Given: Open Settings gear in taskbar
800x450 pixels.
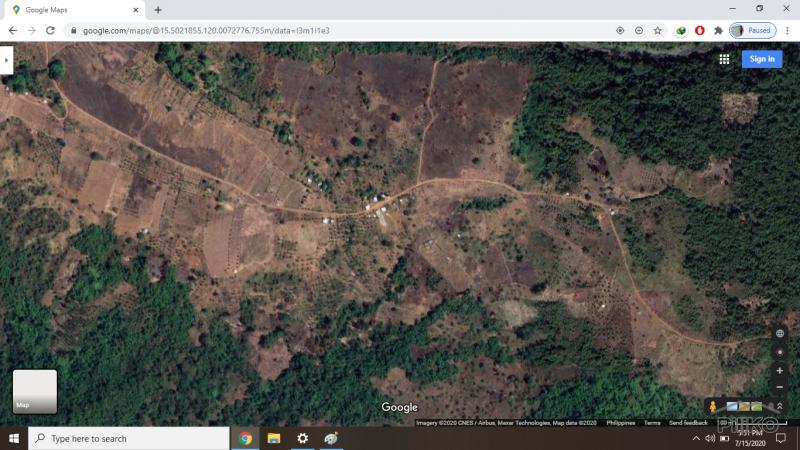Looking at the screenshot, I should coord(303,438).
